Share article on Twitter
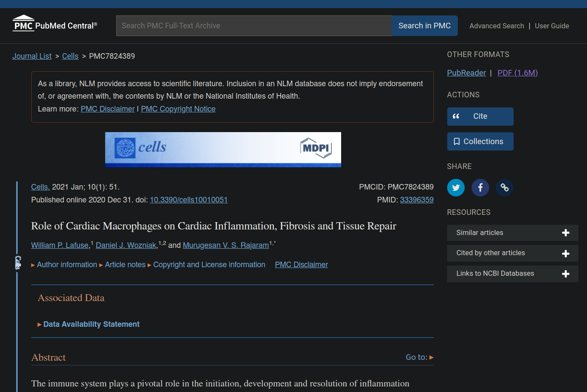 456,187
